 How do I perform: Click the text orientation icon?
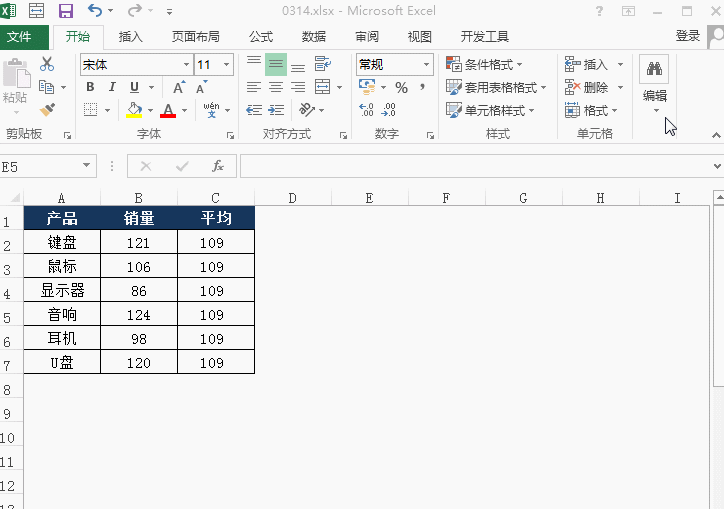coord(307,110)
